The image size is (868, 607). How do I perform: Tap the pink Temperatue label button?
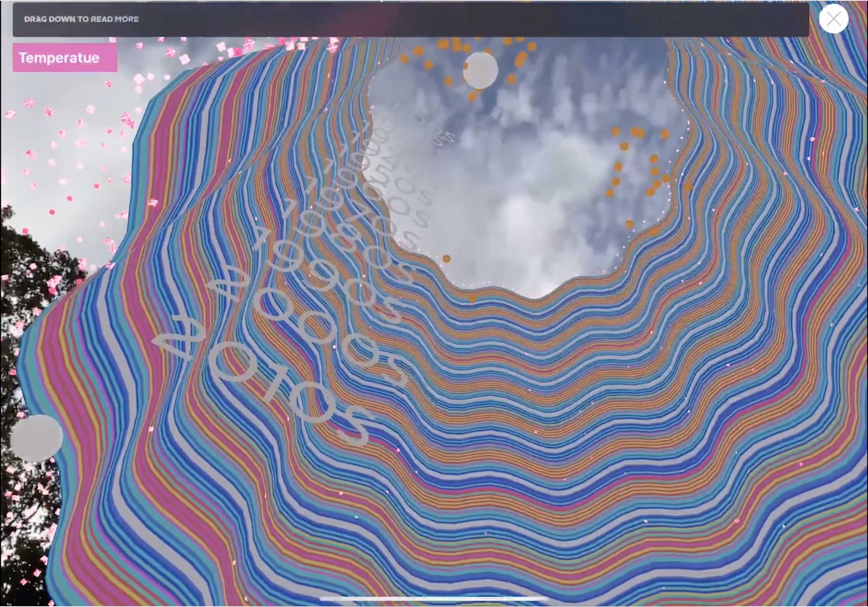(x=65, y=58)
